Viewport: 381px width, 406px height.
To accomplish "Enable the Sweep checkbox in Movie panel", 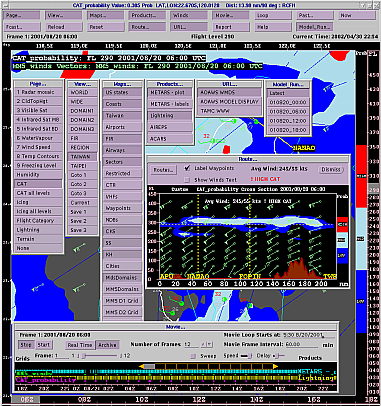I will click(x=193, y=356).
